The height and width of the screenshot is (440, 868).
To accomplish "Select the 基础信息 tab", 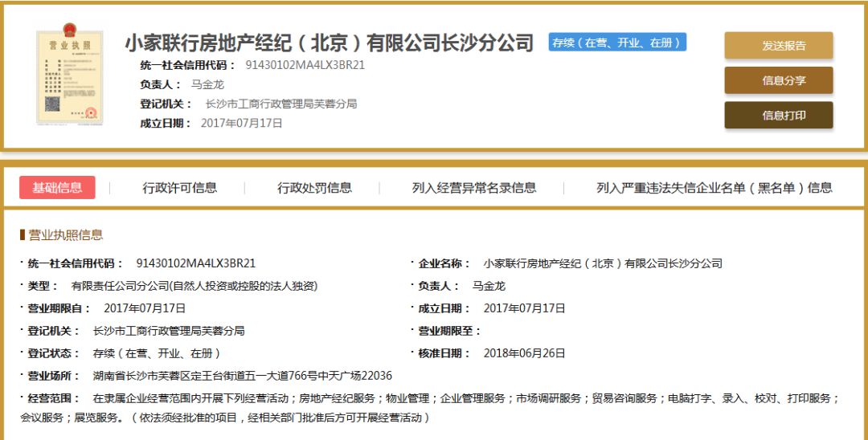I will coord(57,187).
